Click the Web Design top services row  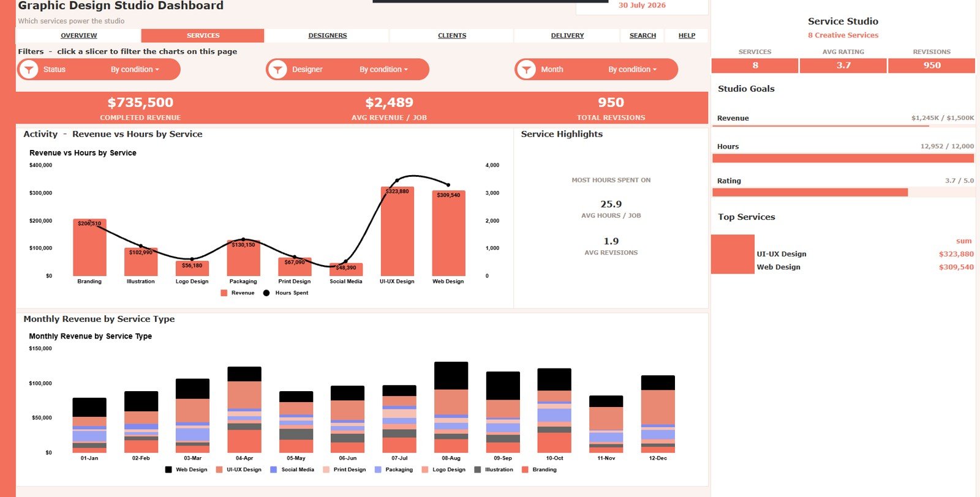click(865, 267)
